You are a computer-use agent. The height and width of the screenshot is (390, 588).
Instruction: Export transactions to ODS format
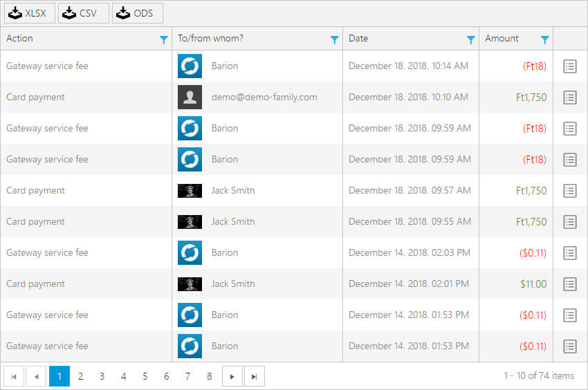point(137,13)
